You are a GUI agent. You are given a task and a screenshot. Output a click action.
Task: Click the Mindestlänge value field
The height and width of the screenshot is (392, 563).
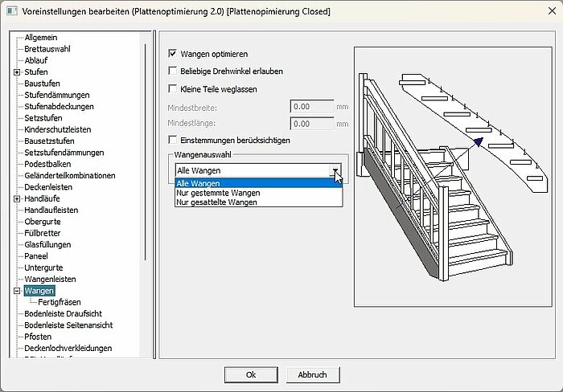pos(312,124)
